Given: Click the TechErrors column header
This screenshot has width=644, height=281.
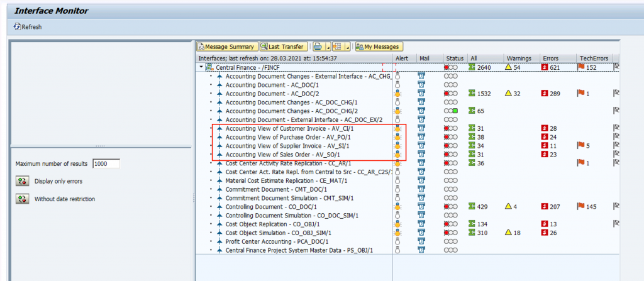Looking at the screenshot, I should tap(595, 58).
